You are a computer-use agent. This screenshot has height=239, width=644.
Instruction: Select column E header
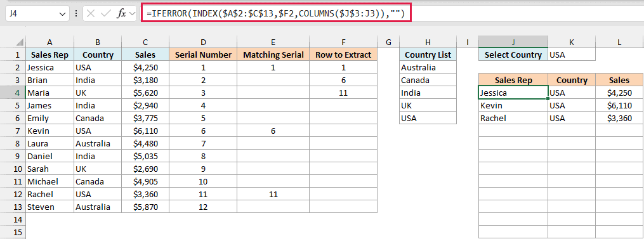click(273, 42)
